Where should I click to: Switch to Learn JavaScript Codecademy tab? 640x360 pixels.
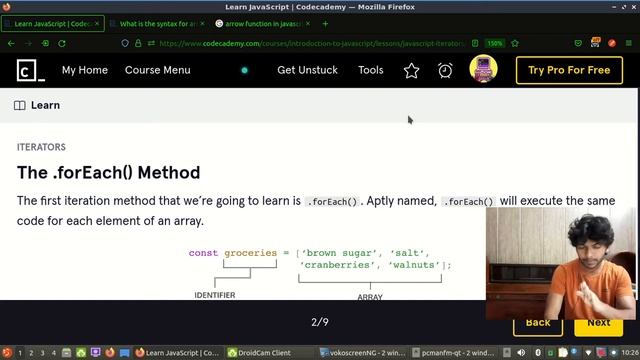[53, 24]
